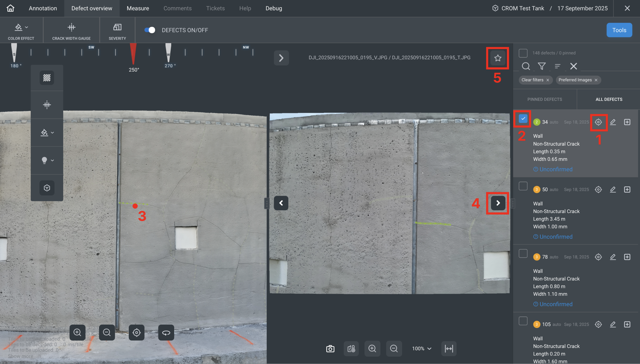Open the Crack Width Gauge tool
The width and height of the screenshot is (640, 364).
[x=71, y=30]
